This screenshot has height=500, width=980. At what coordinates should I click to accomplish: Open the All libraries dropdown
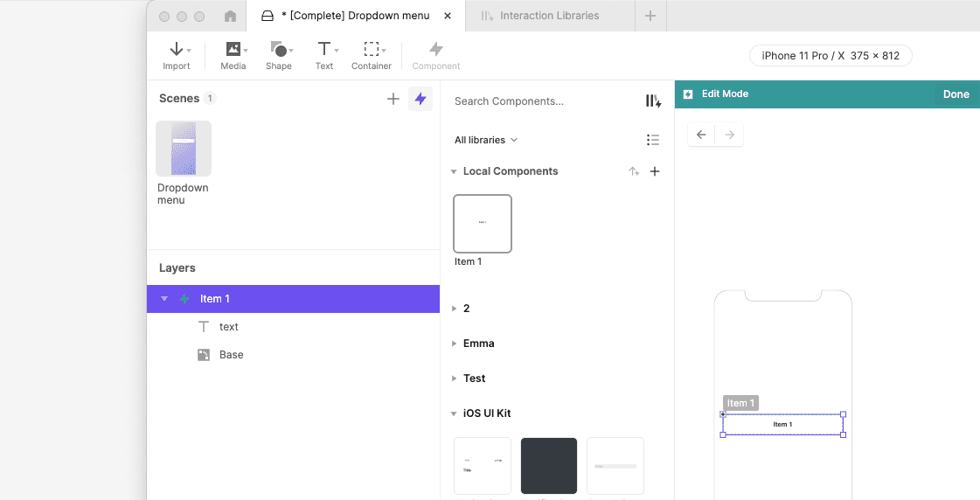485,140
